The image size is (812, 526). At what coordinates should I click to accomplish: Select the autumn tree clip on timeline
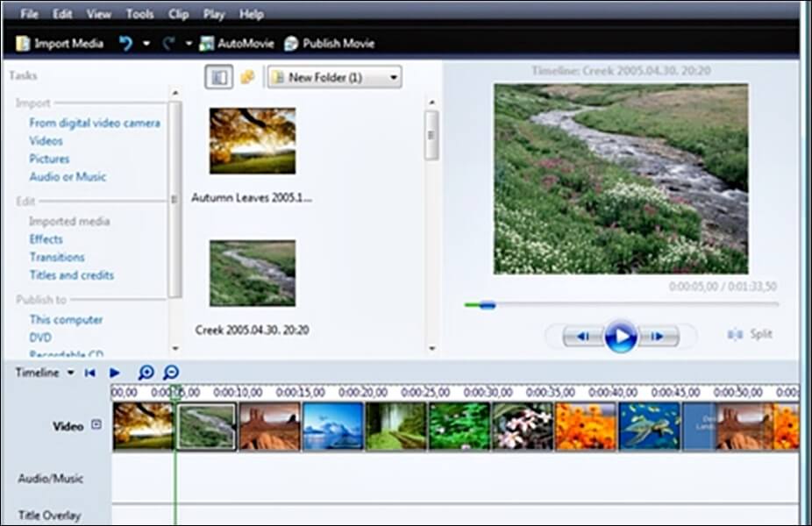143,426
